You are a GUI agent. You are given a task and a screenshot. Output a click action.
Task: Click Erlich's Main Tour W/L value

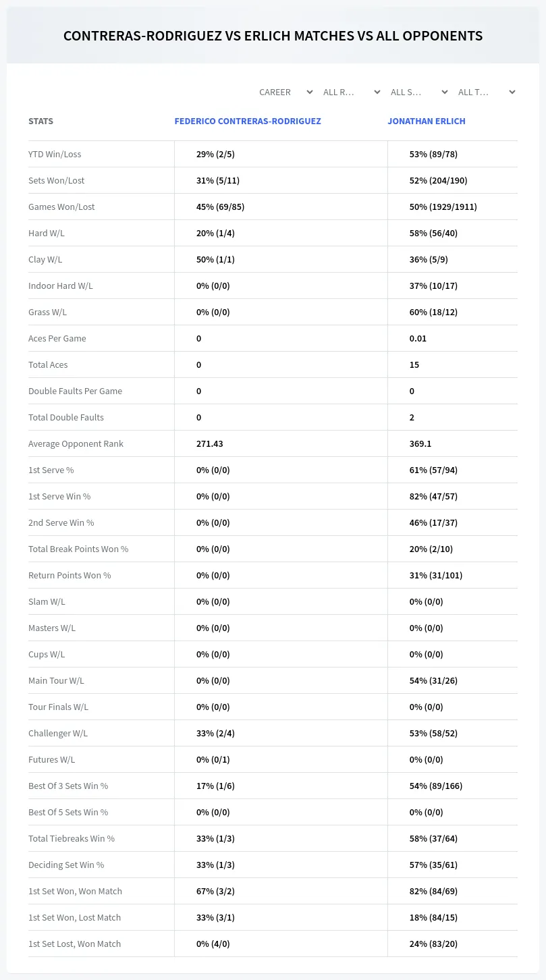coord(433,680)
